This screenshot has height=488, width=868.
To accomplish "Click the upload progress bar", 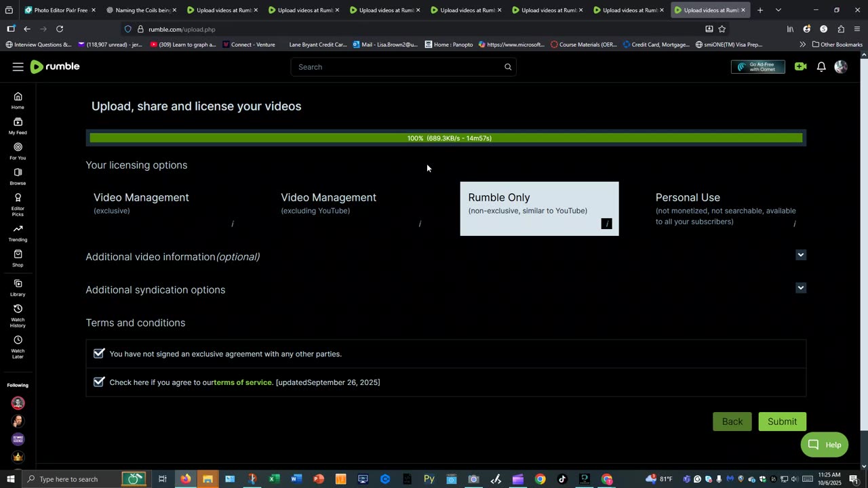I will pos(446,138).
